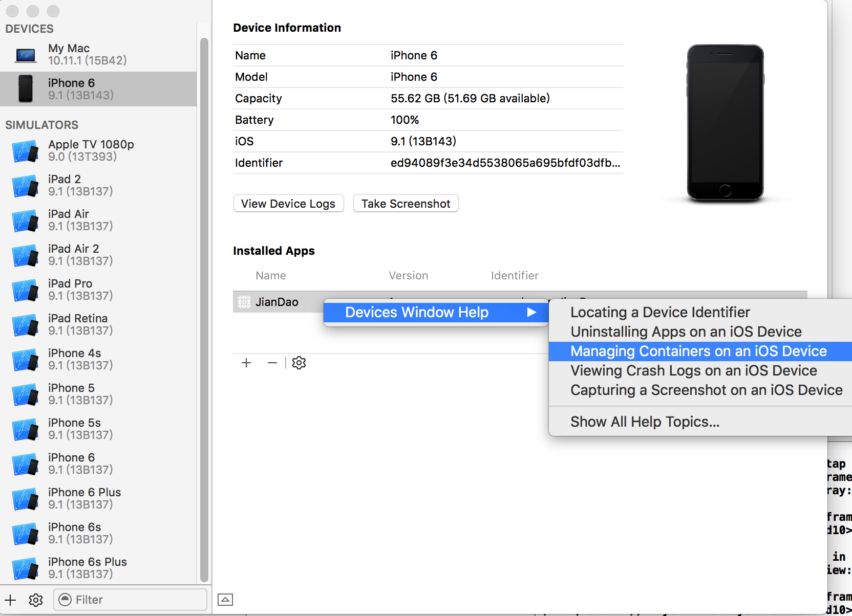Screen dimensions: 852x616
Task: Click Apple TV 1080p simulator icon
Action: (x=26, y=151)
